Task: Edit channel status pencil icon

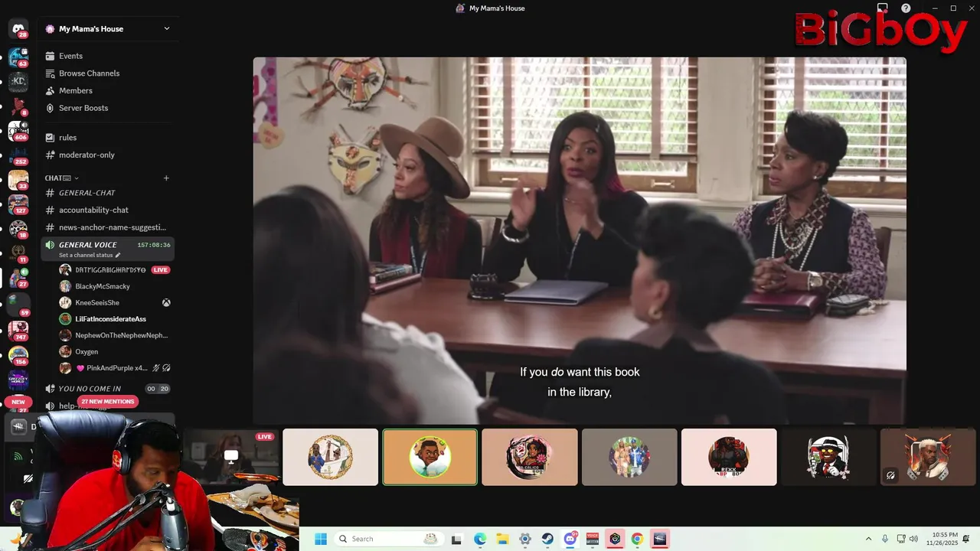Action: pyautogui.click(x=118, y=255)
